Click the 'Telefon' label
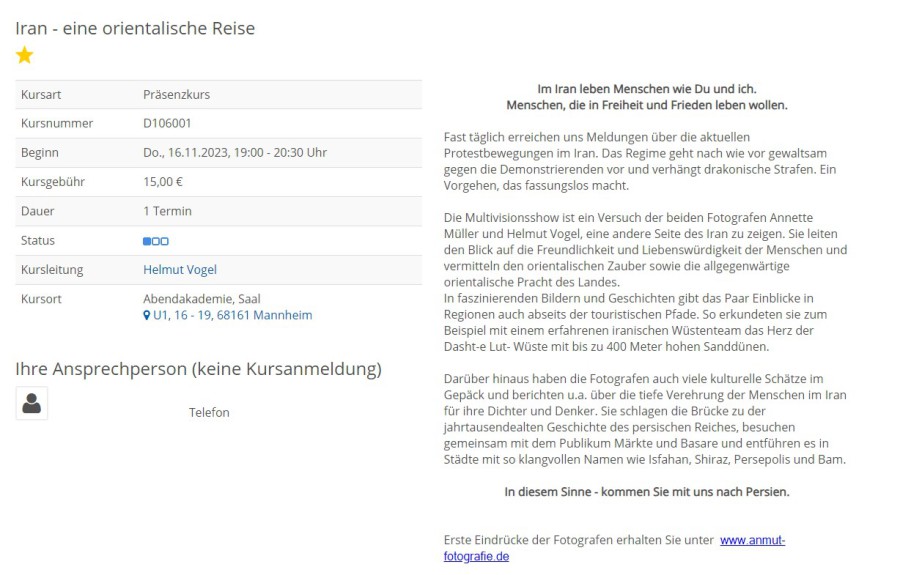The height and width of the screenshot is (575, 900). tap(209, 412)
